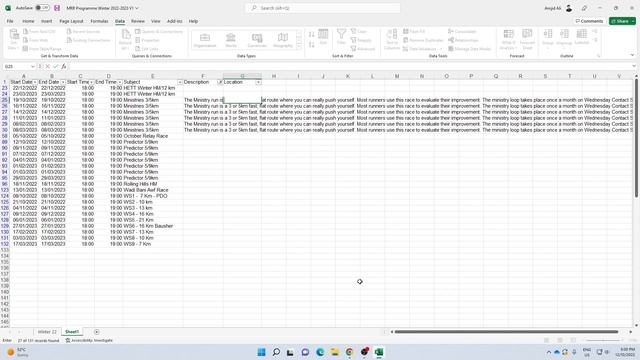
Task: Click the Subtotal button
Action: [x=582, y=38]
